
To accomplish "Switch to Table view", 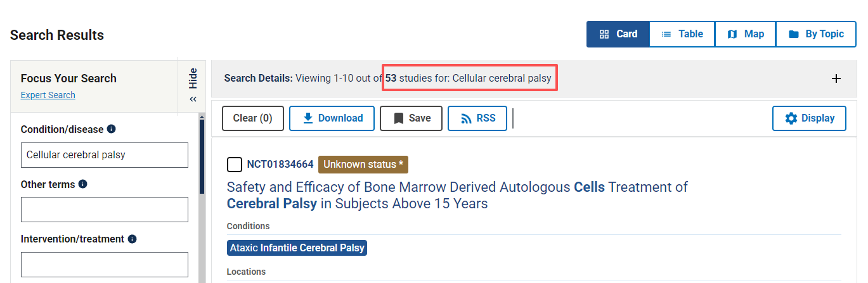I will tap(682, 34).
